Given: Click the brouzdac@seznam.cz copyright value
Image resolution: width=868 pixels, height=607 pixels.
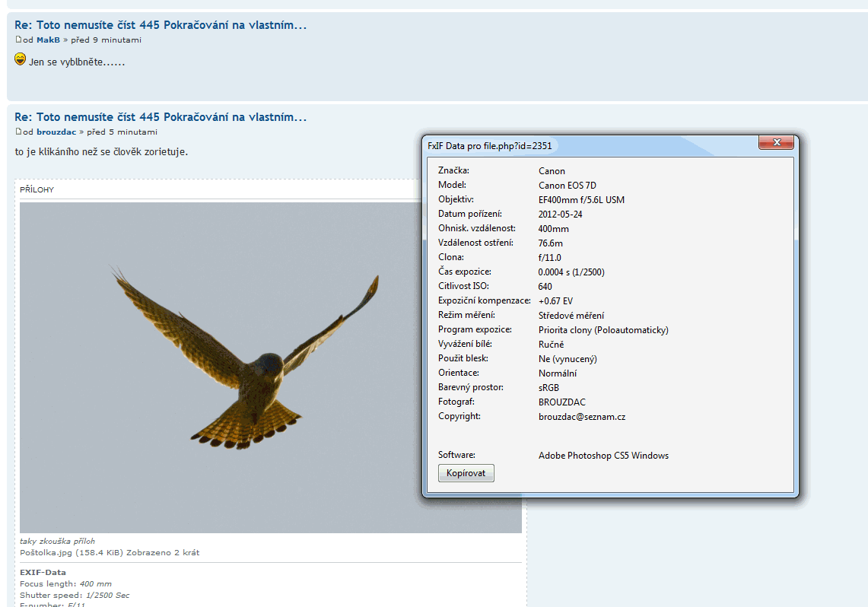Looking at the screenshot, I should [582, 417].
